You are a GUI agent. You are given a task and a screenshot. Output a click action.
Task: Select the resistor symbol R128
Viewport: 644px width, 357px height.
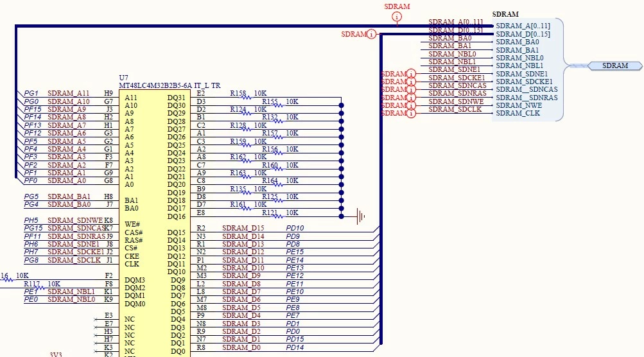(246, 129)
